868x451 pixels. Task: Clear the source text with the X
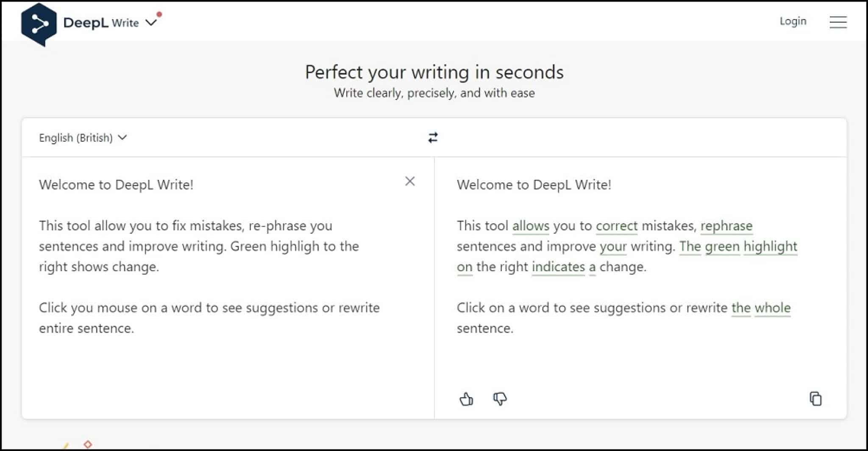410,181
